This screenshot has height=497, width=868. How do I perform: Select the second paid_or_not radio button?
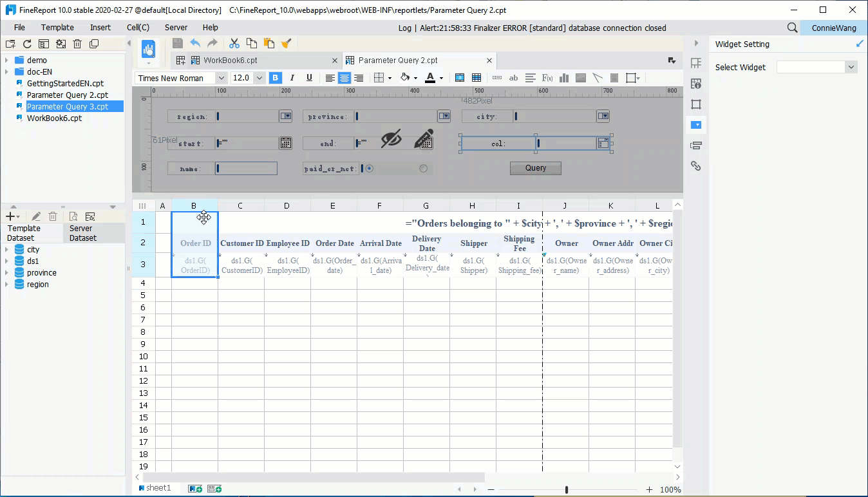[x=423, y=169]
